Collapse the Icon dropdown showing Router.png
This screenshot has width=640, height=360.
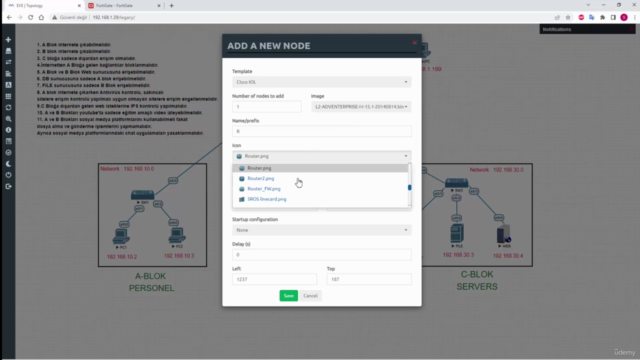322,156
